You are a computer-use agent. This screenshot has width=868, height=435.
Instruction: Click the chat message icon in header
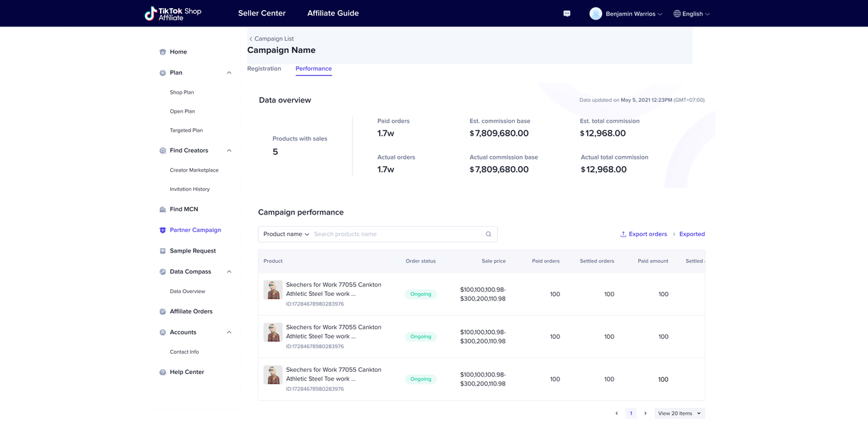(567, 14)
